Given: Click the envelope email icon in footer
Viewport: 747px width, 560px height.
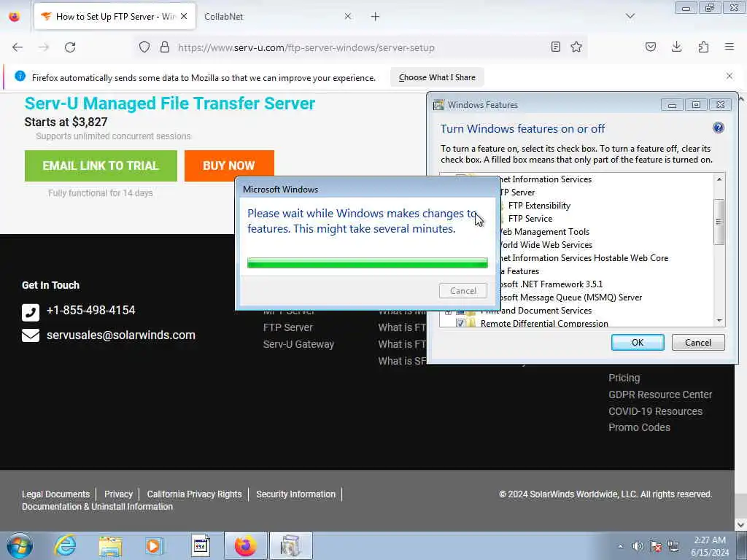Looking at the screenshot, I should (31, 335).
